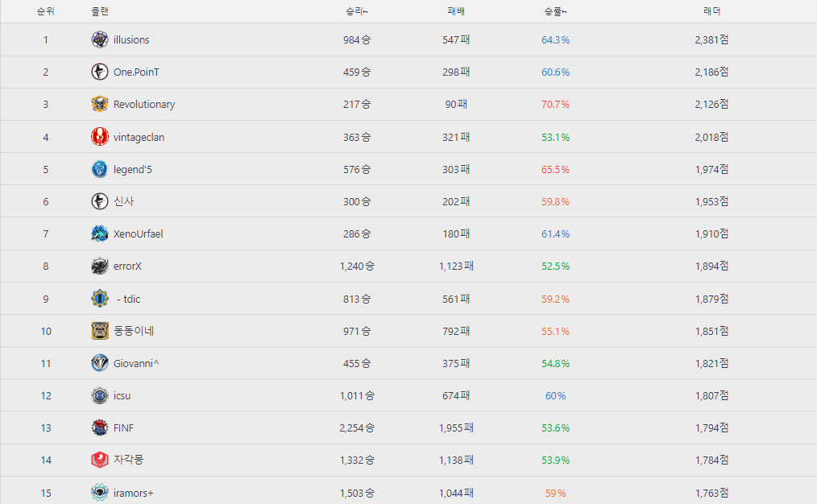Open the 신사 clan name link
This screenshot has width=817, height=504.
point(123,201)
